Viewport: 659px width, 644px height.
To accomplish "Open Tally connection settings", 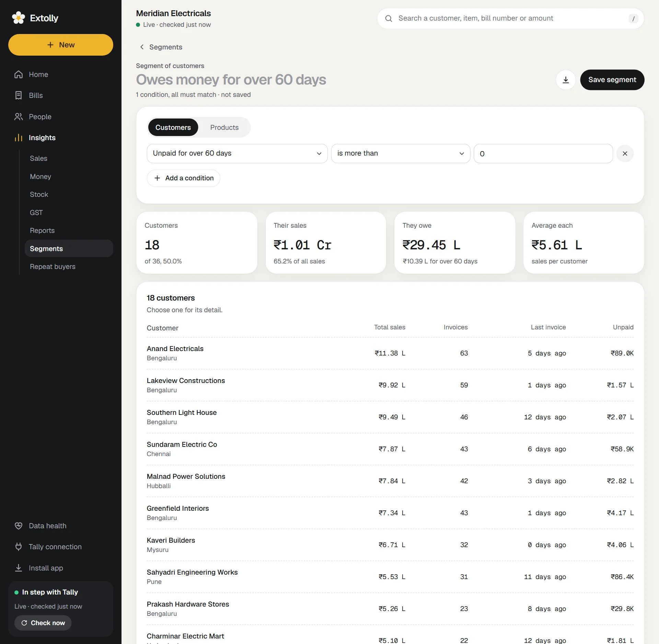I will point(61,547).
